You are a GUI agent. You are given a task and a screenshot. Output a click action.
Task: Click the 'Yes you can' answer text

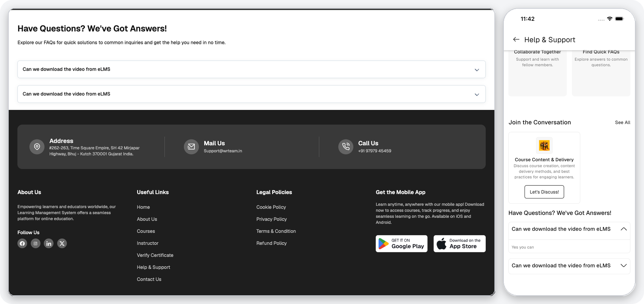click(x=523, y=247)
